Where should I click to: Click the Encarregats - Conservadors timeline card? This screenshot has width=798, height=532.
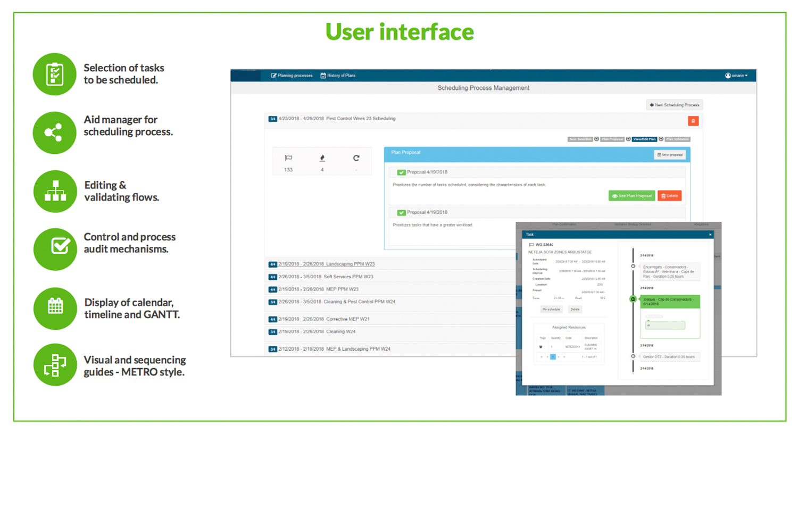coord(670,271)
